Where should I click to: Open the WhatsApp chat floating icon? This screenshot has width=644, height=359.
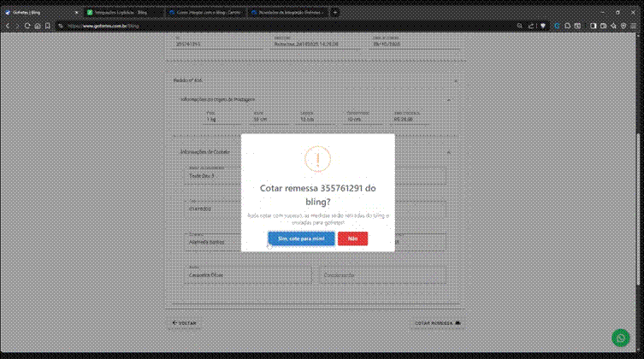pyautogui.click(x=621, y=338)
